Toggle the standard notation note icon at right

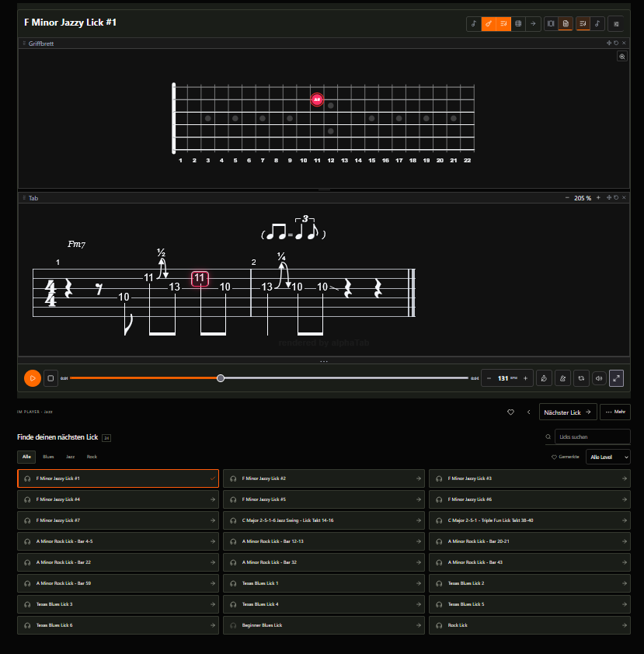click(x=597, y=24)
